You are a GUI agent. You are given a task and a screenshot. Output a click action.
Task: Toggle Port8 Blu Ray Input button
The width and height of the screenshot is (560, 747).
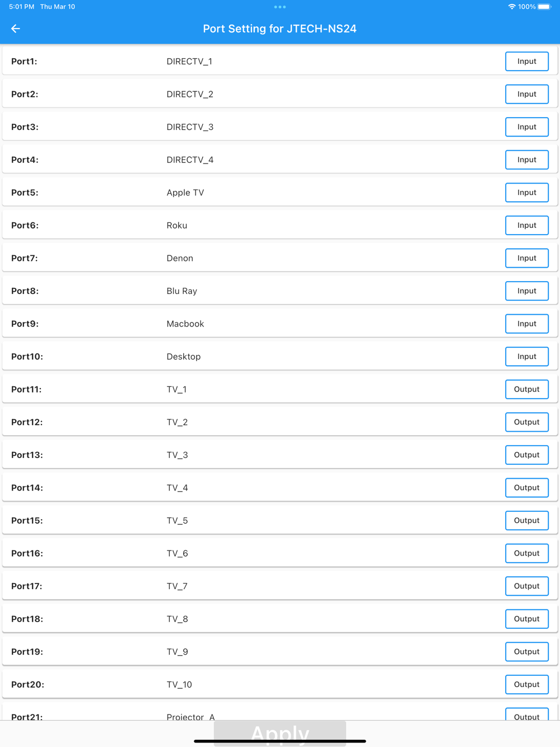[x=527, y=291]
